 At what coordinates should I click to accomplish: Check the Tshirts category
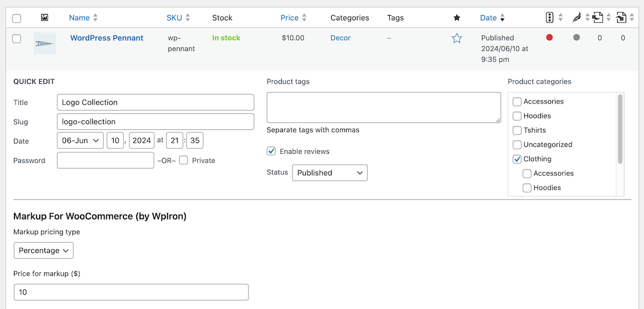[517, 130]
